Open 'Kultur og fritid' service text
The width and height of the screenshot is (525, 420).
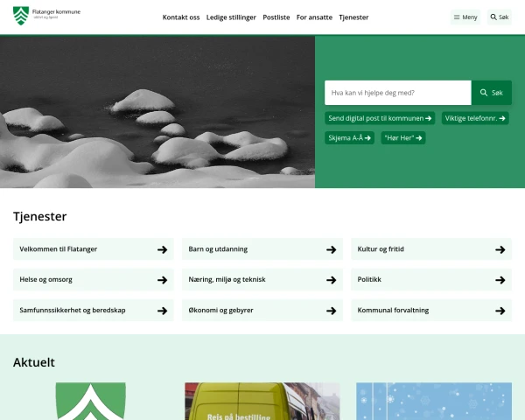coord(381,249)
